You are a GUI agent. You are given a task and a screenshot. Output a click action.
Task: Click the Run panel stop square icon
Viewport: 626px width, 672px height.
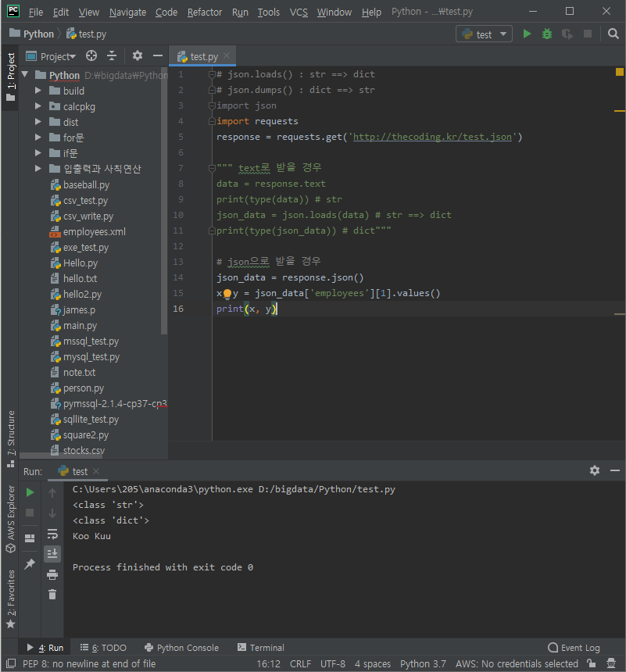30,513
